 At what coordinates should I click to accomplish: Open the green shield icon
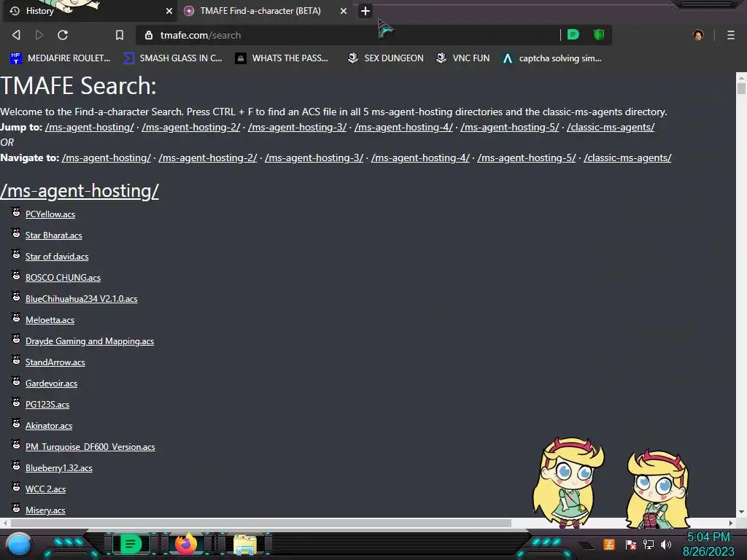(599, 34)
